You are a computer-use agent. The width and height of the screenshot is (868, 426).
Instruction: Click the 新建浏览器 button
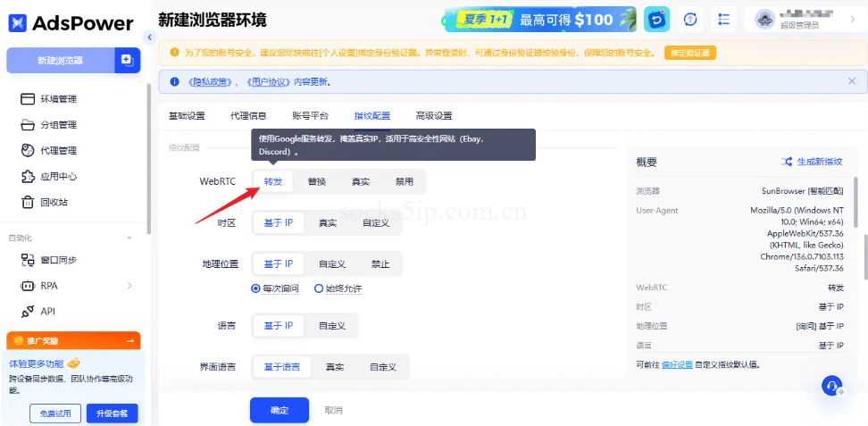(x=61, y=61)
